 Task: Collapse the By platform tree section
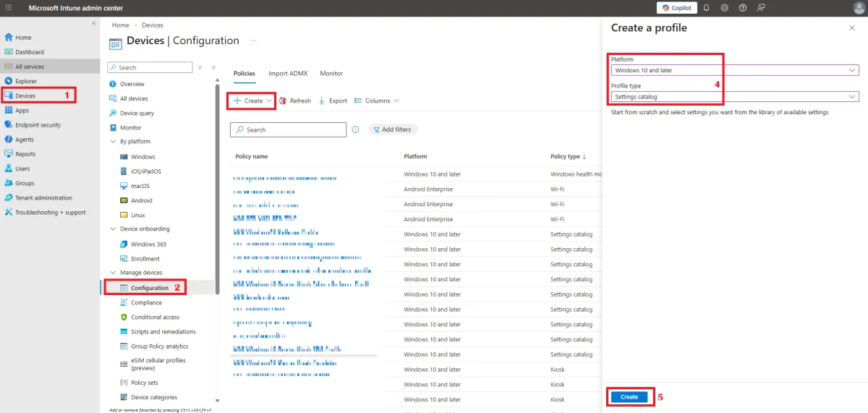113,142
